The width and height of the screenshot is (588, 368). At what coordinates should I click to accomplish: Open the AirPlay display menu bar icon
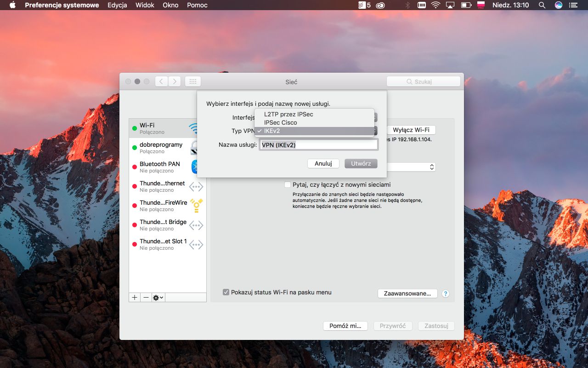coord(450,5)
